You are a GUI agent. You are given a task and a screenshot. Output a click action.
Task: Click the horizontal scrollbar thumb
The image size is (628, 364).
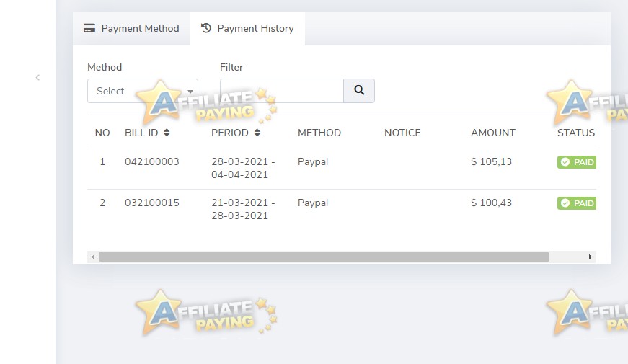(324, 257)
